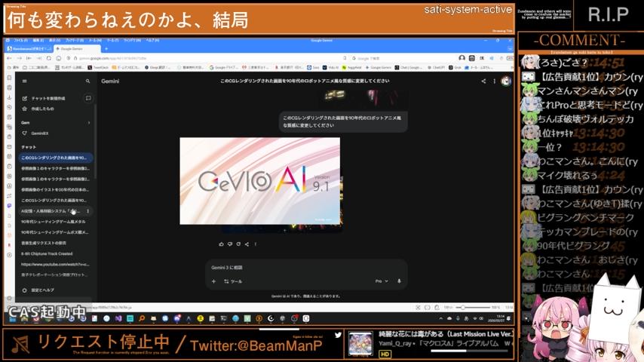The height and width of the screenshot is (362, 644).
Task: Open the temporary chat icon beside new chat
Action: coord(88,98)
